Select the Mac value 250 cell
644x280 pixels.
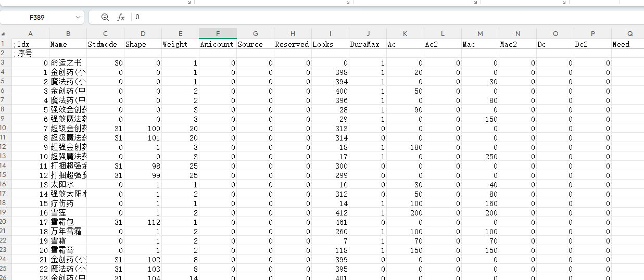click(480, 157)
